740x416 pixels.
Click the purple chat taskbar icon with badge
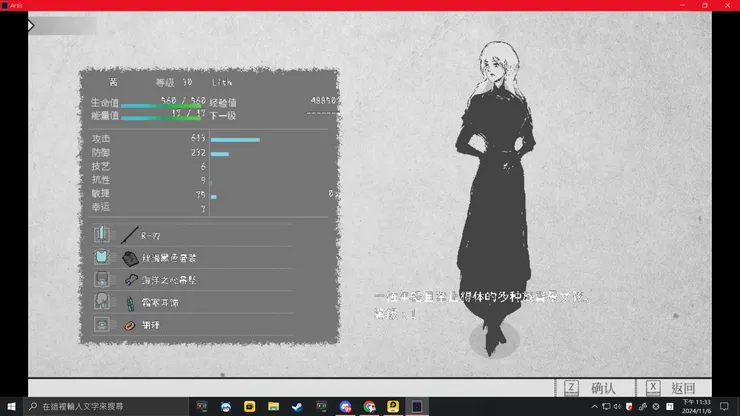345,406
